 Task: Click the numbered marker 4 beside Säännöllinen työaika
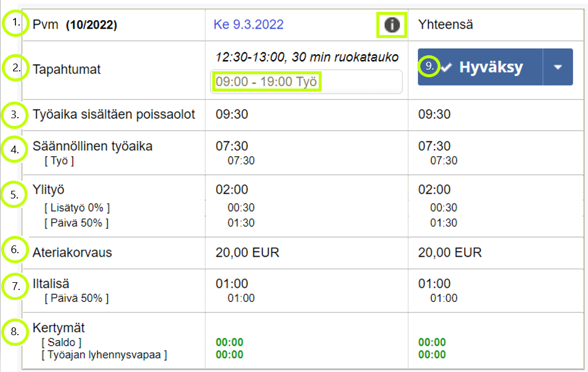(x=15, y=150)
